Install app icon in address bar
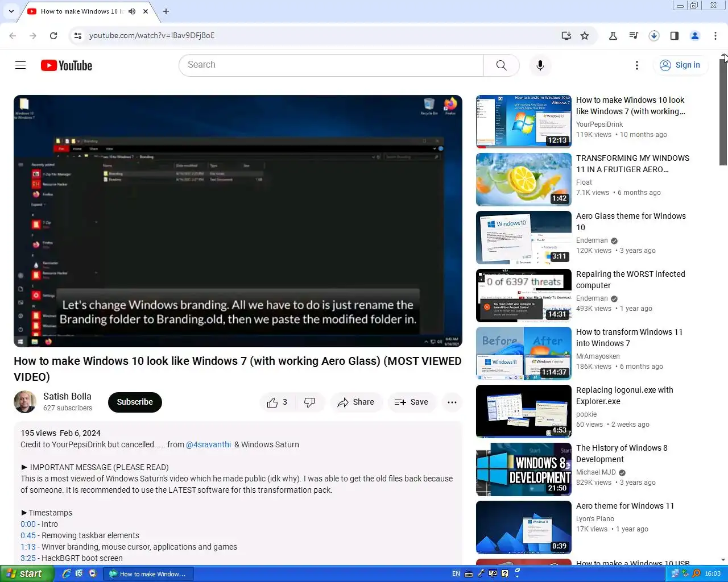This screenshot has height=582, width=728. click(566, 35)
